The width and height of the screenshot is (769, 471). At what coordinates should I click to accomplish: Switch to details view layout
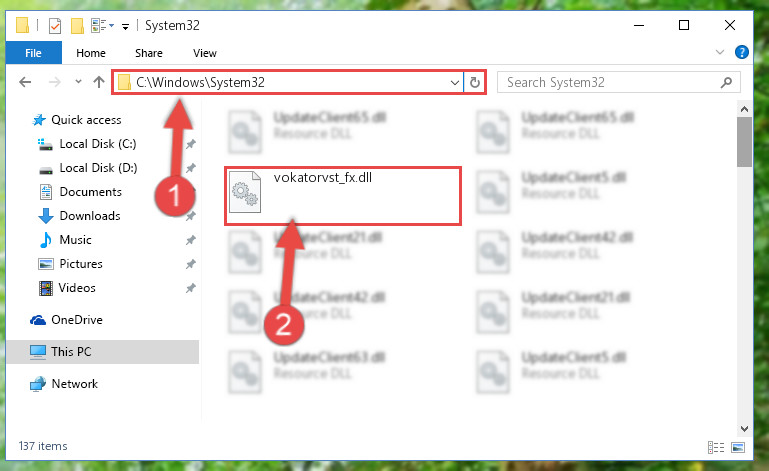tap(716, 447)
